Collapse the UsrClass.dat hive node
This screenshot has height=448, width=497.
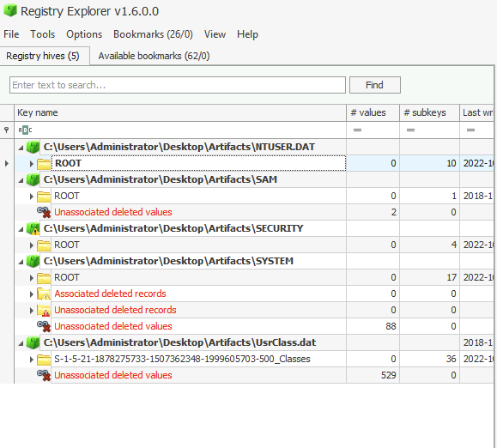[x=21, y=342]
